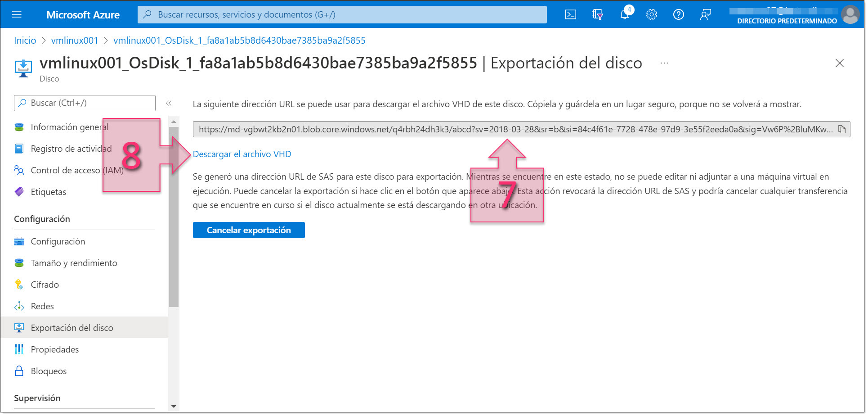Navigate to Inicio via the breadcrumb
This screenshot has width=868, height=416.
click(25, 40)
